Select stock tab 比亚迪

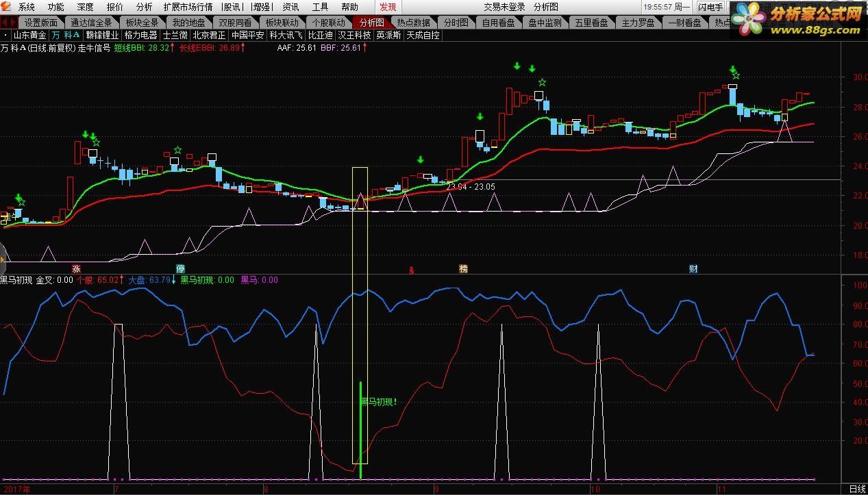(x=320, y=35)
